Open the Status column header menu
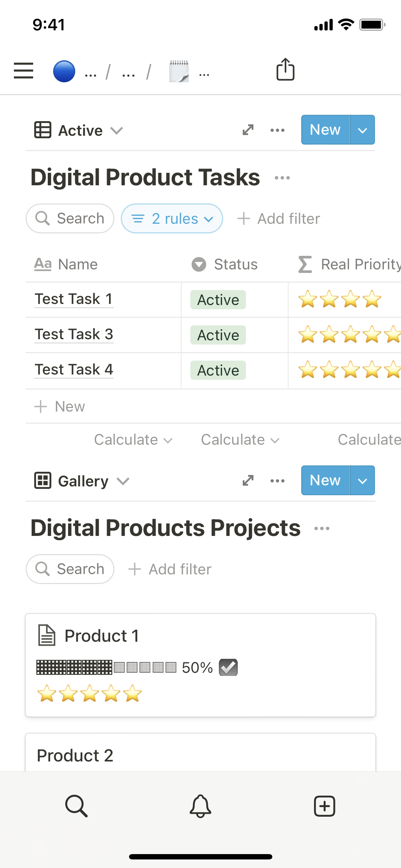 [x=225, y=264]
